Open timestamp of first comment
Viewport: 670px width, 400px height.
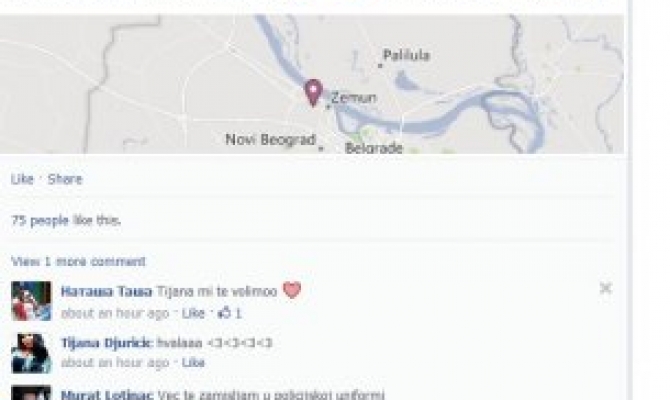(115, 313)
